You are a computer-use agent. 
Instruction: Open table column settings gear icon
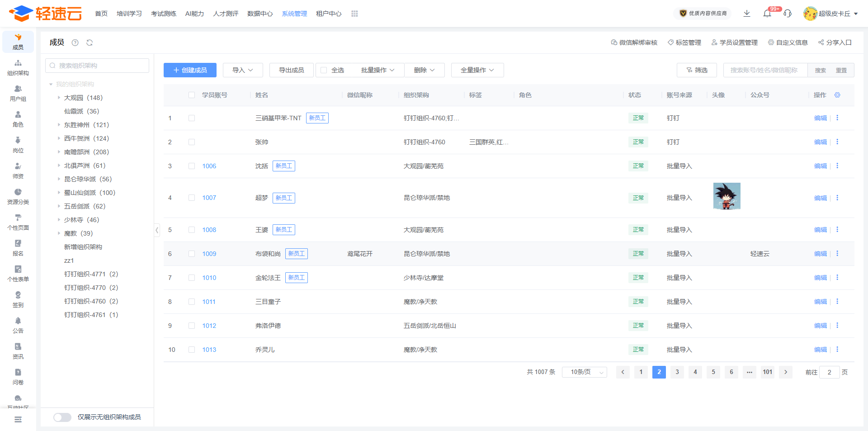(x=837, y=95)
